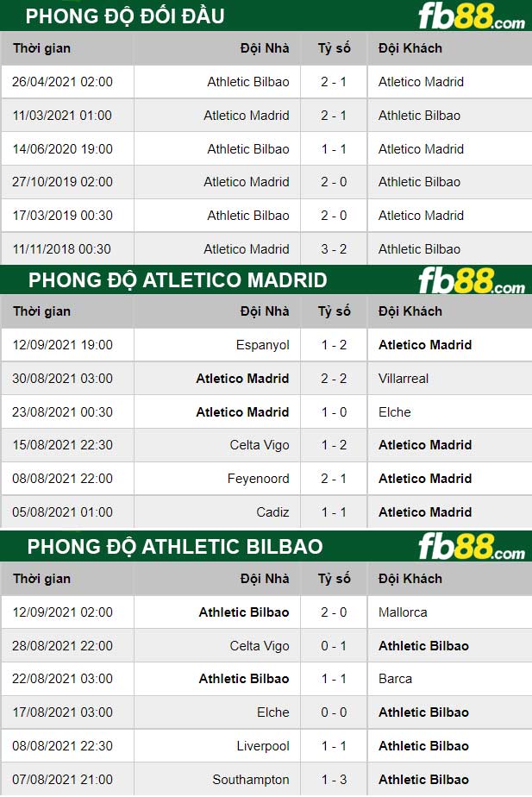
Task: Open the Mallorca team link
Action: pyautogui.click(x=403, y=612)
